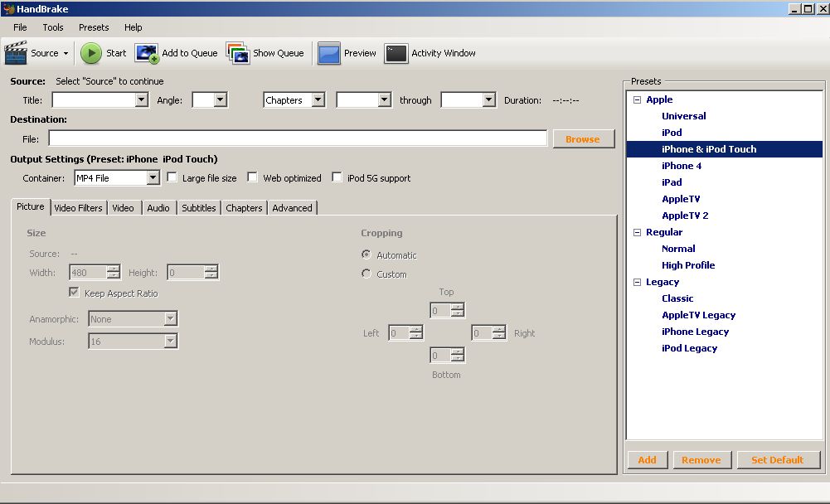Select the iPod preset
The height and width of the screenshot is (504, 830).
pos(672,133)
